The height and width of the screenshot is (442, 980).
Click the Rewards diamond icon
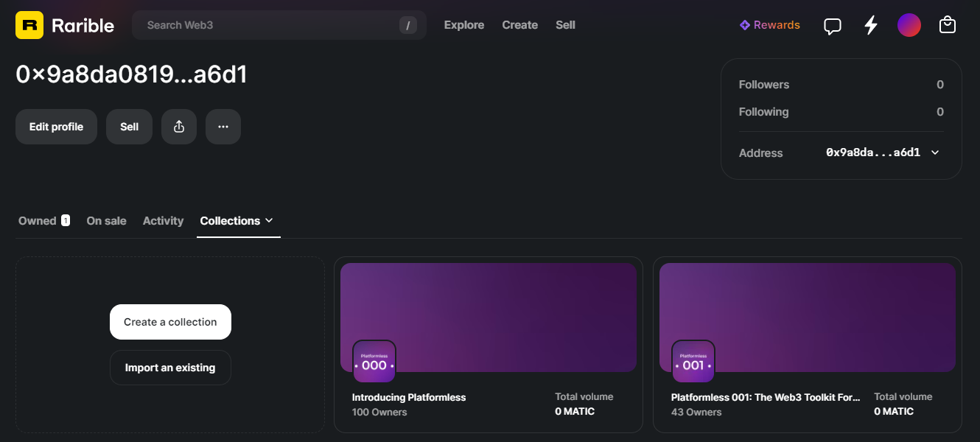point(745,25)
